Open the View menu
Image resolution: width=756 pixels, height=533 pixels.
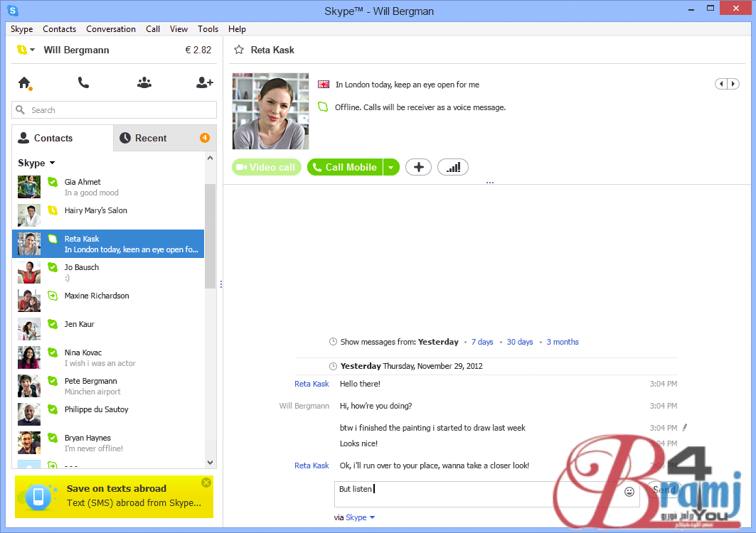coord(179,29)
